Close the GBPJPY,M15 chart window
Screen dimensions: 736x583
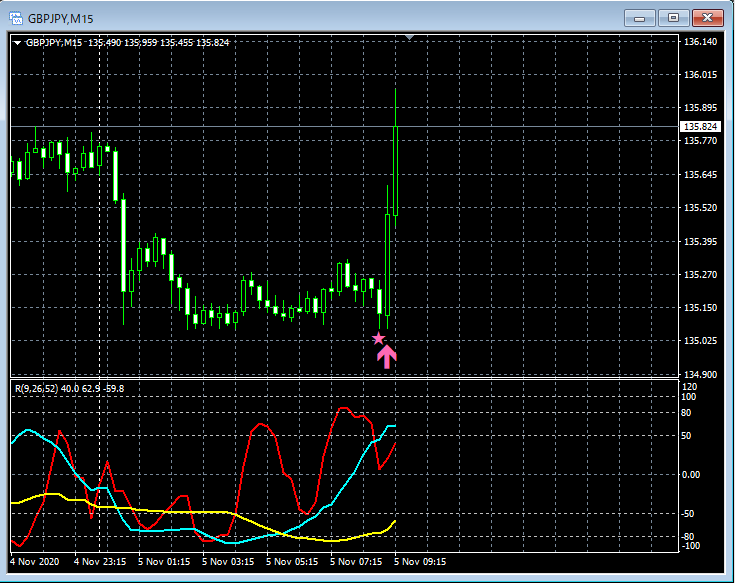coord(707,18)
